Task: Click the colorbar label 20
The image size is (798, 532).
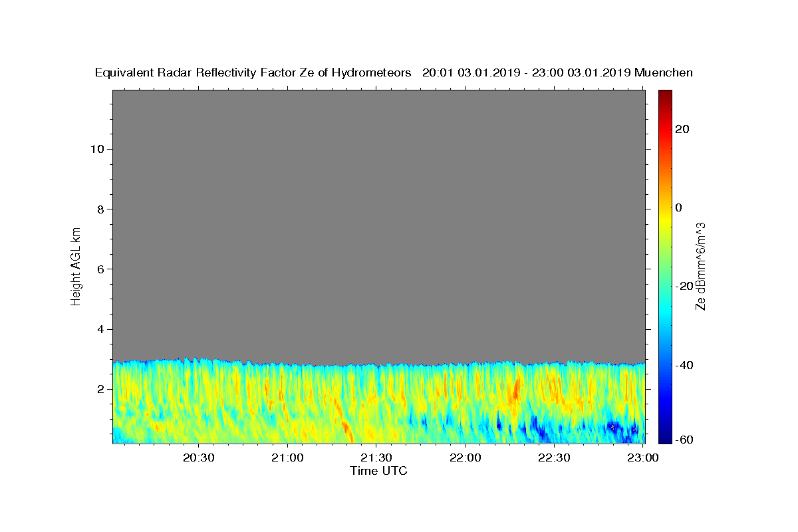Action: click(x=682, y=129)
